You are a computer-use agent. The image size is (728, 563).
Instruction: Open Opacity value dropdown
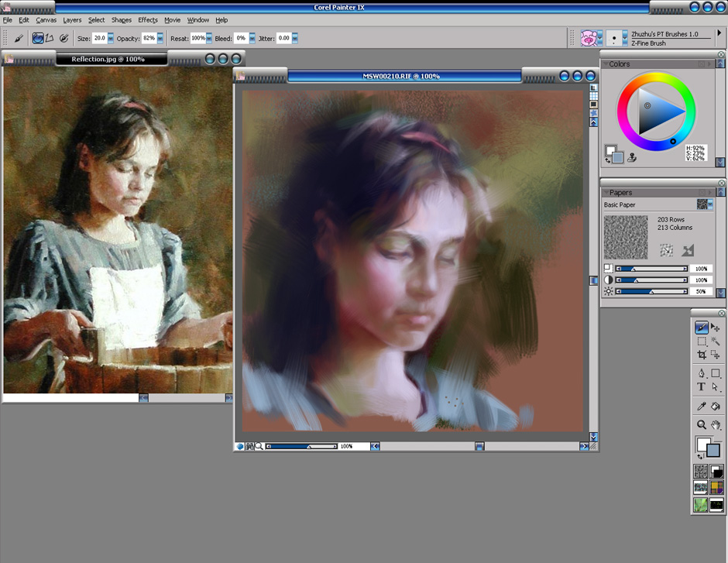(x=160, y=39)
